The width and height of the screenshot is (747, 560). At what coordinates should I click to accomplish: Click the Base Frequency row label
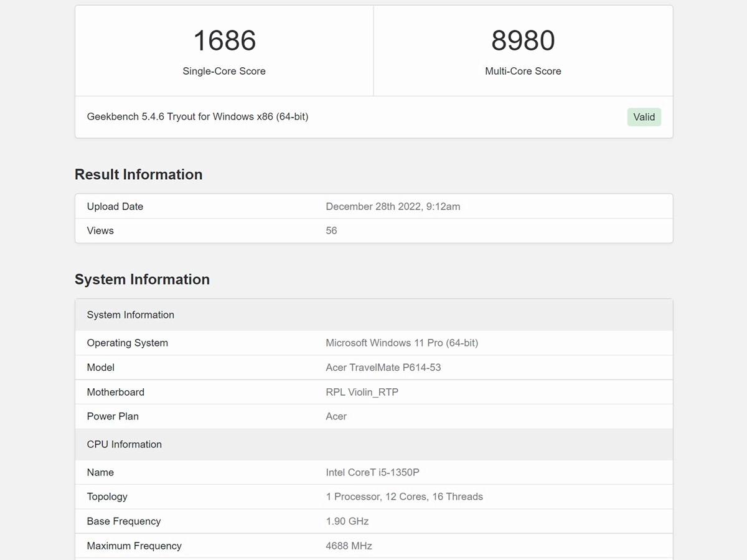pos(124,521)
